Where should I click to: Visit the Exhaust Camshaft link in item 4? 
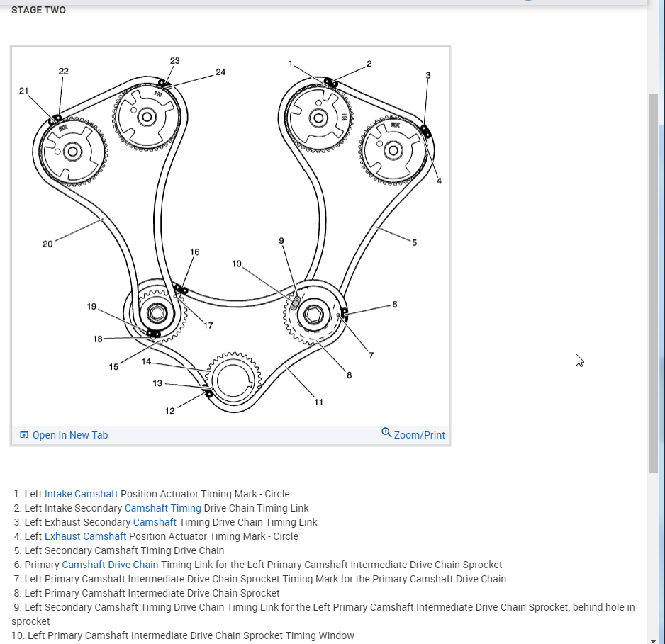click(85, 536)
